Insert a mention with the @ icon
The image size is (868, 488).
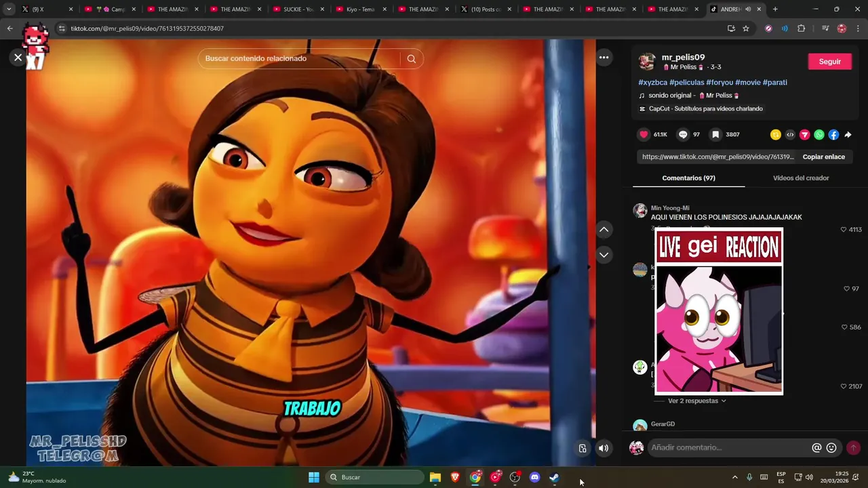click(x=816, y=448)
